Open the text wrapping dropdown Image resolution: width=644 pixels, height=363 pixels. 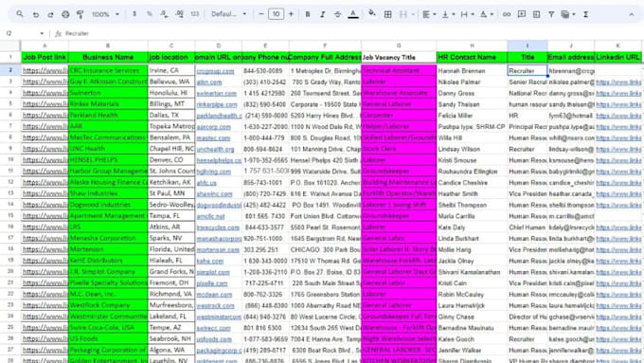(467, 14)
